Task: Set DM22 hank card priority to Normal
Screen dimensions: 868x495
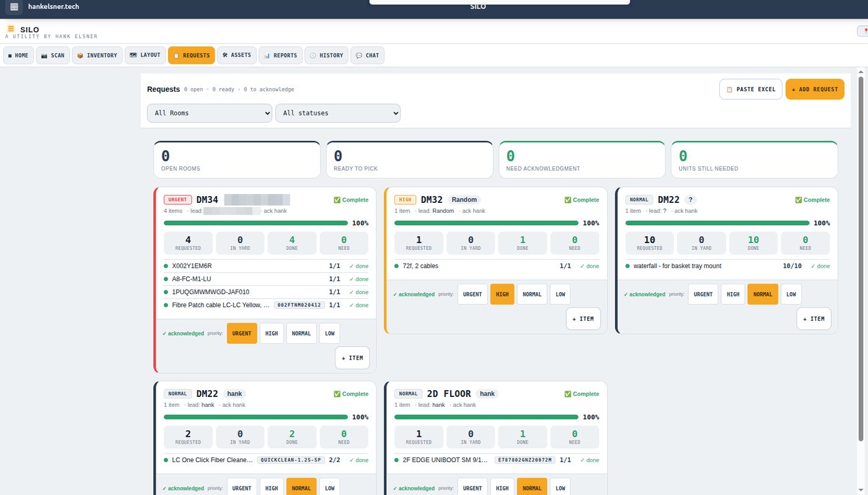Action: (301, 488)
